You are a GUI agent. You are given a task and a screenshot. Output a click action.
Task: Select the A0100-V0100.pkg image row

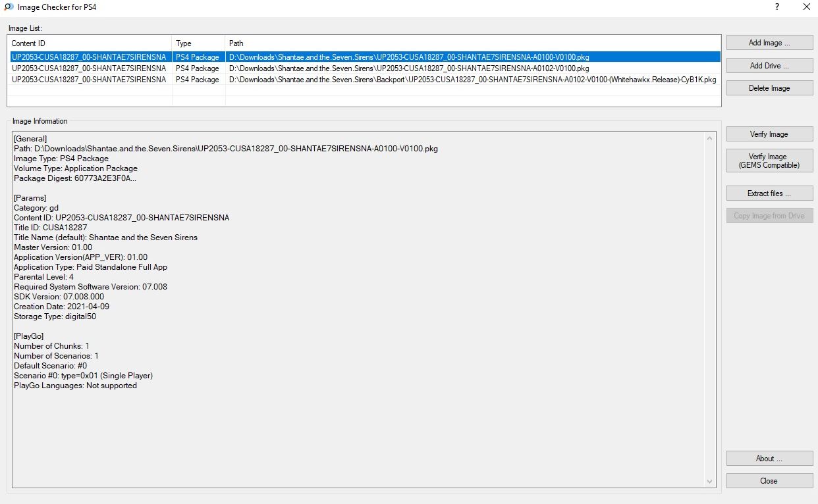pos(408,57)
